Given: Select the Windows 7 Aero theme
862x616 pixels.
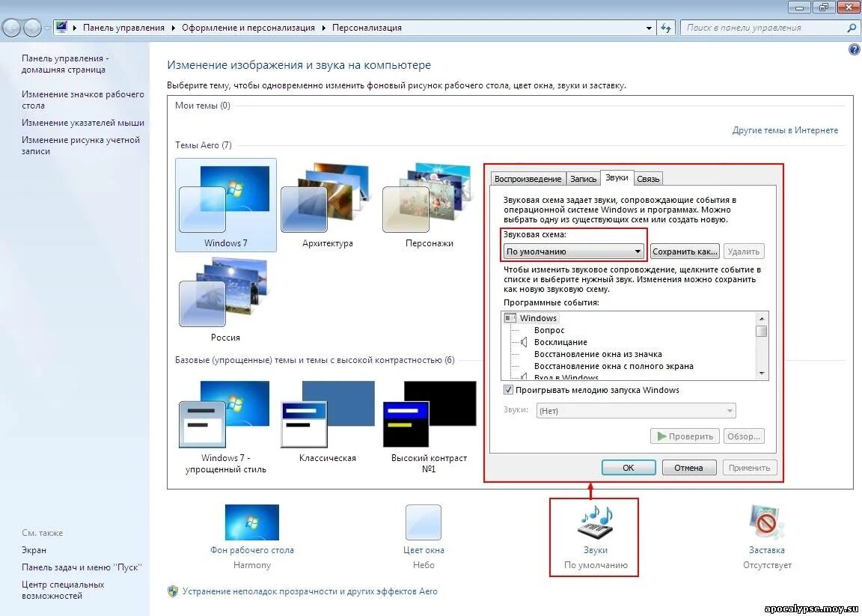Looking at the screenshot, I should click(225, 204).
